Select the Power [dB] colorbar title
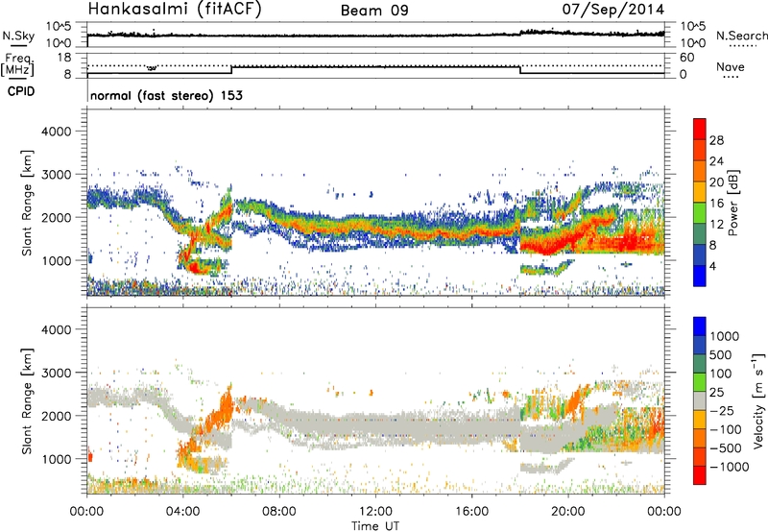Image resolution: width=768 pixels, height=532 pixels. click(x=733, y=203)
